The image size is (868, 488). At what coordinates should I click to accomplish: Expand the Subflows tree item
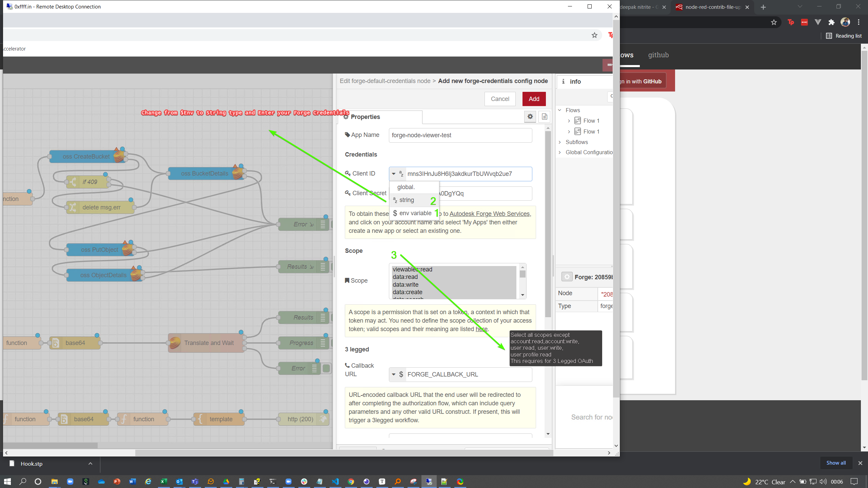pyautogui.click(x=560, y=142)
